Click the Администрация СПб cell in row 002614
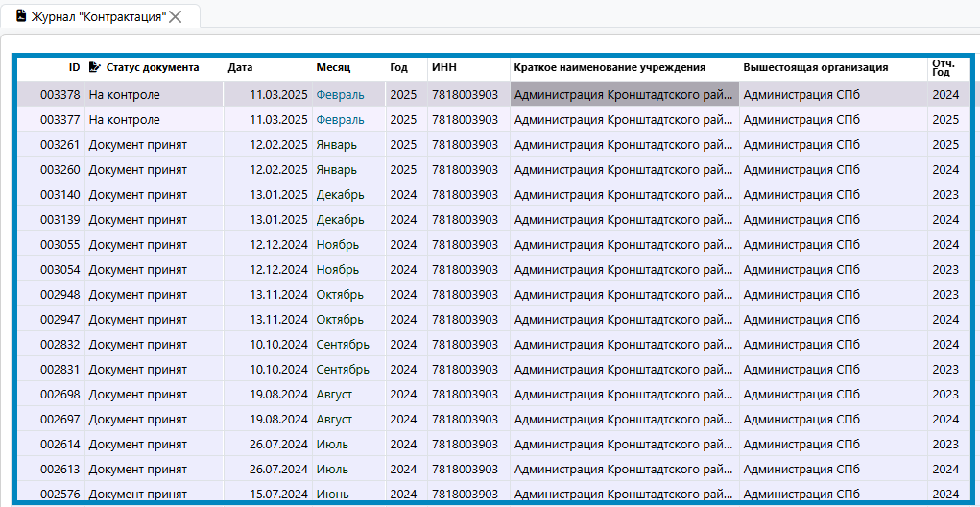 [x=801, y=445]
